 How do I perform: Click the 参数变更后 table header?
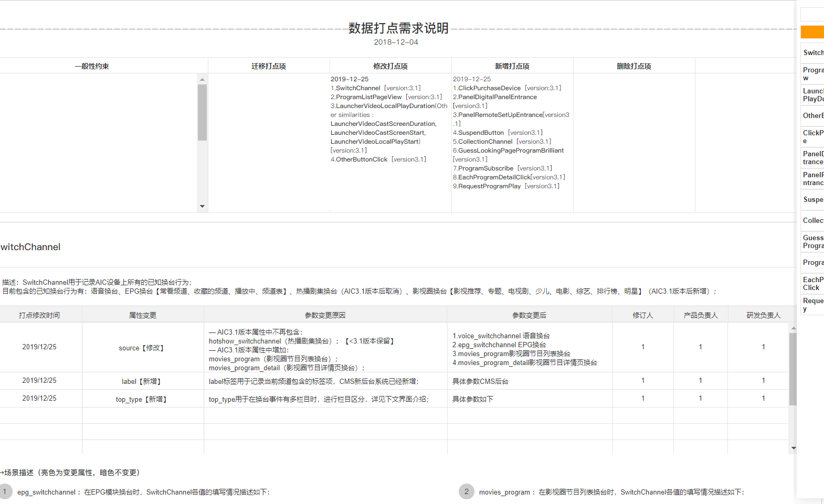coord(530,315)
